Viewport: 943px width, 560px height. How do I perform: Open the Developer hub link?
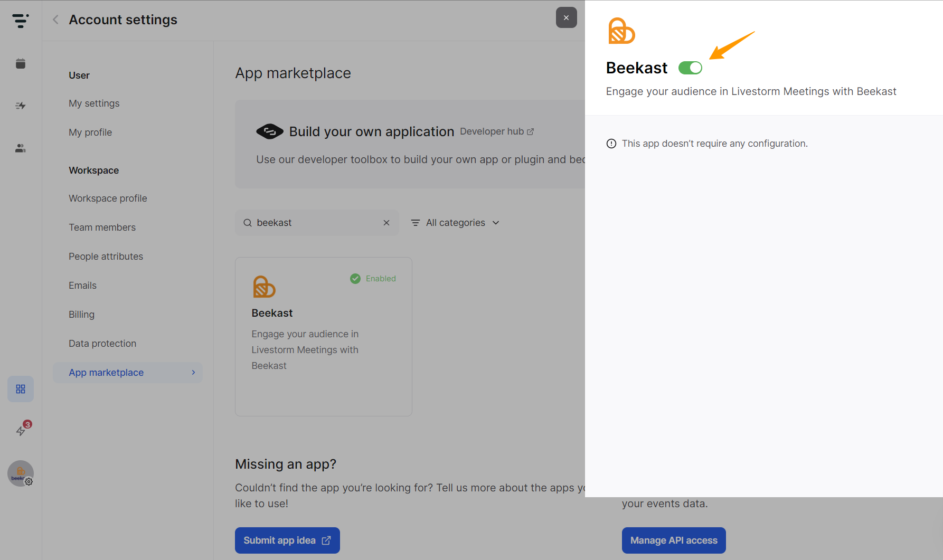[497, 131]
